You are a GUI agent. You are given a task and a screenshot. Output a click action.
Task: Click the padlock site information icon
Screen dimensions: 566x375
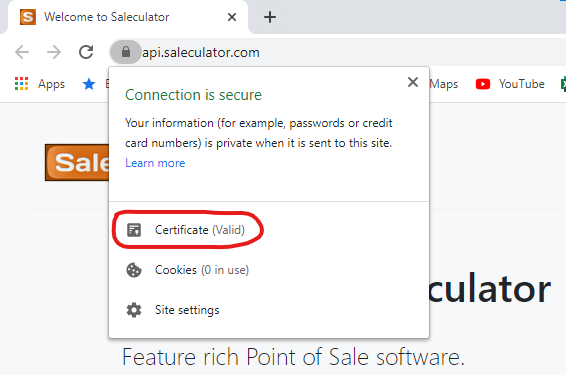click(x=126, y=52)
